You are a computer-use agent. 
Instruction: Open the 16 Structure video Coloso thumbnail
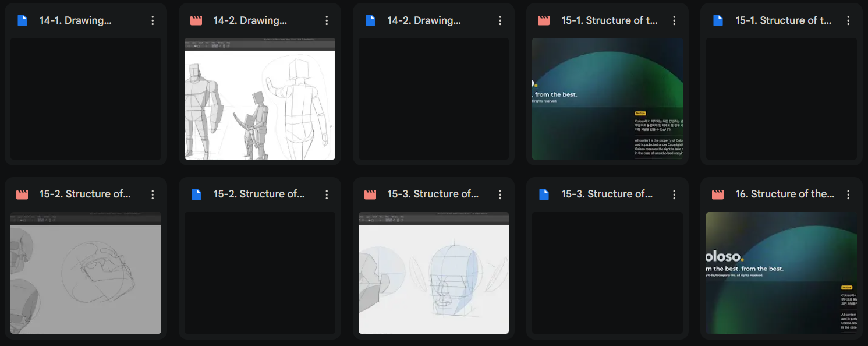coord(781,273)
